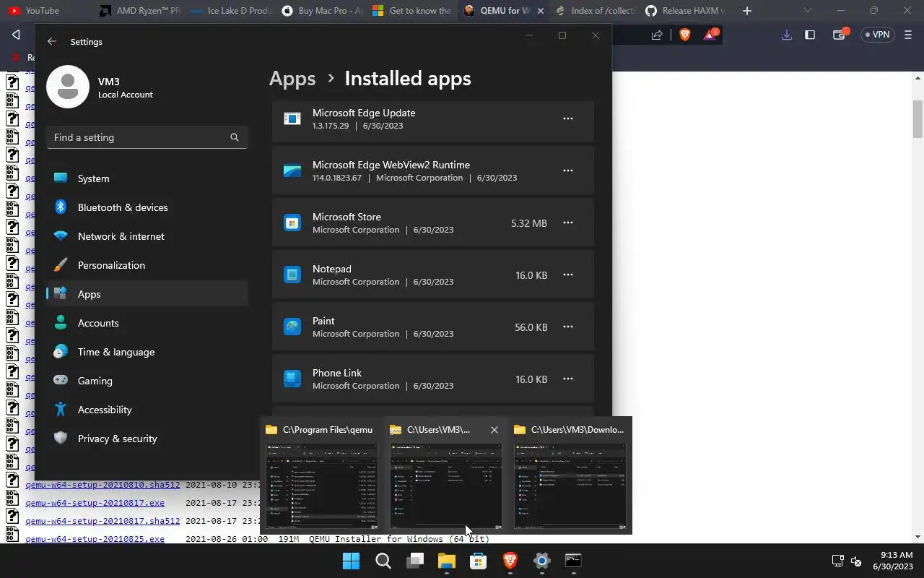Switch to C:\Users\VM3\Downlo... window thumbnail
Screen dimensions: 924x578
570,475
